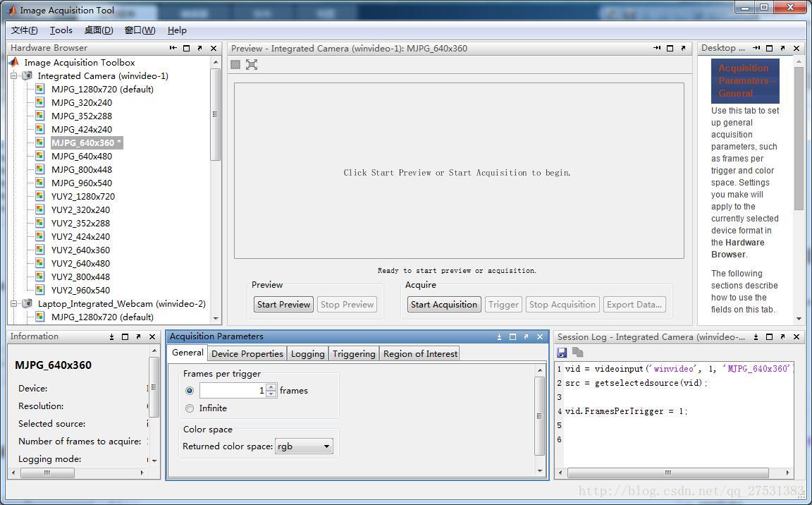Click the Session Log horizontal scrollbar thumb
Viewport: 812px width, 505px height.
pyautogui.click(x=668, y=473)
